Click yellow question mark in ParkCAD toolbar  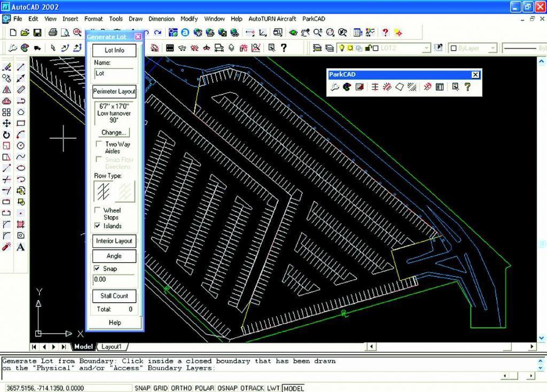[x=467, y=87]
